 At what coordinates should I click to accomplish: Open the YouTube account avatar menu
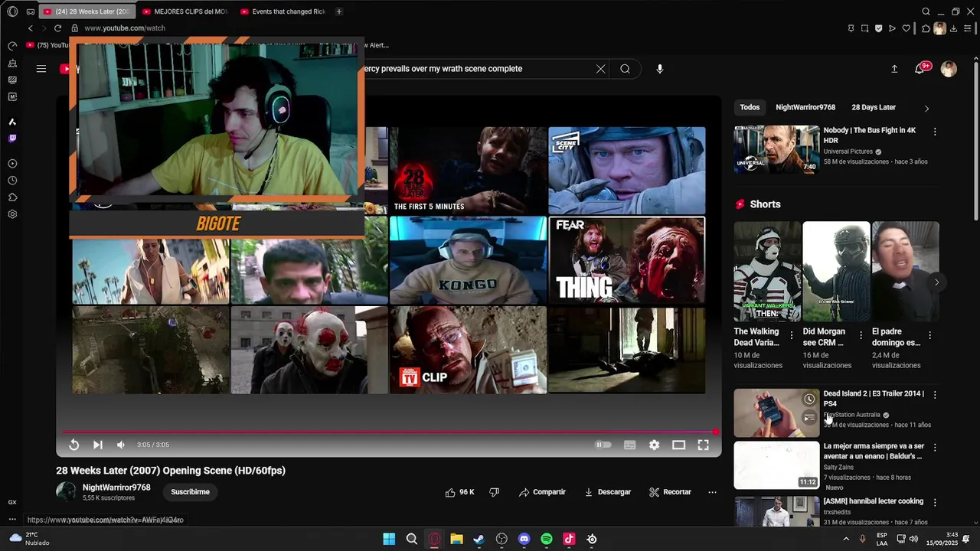(x=949, y=69)
